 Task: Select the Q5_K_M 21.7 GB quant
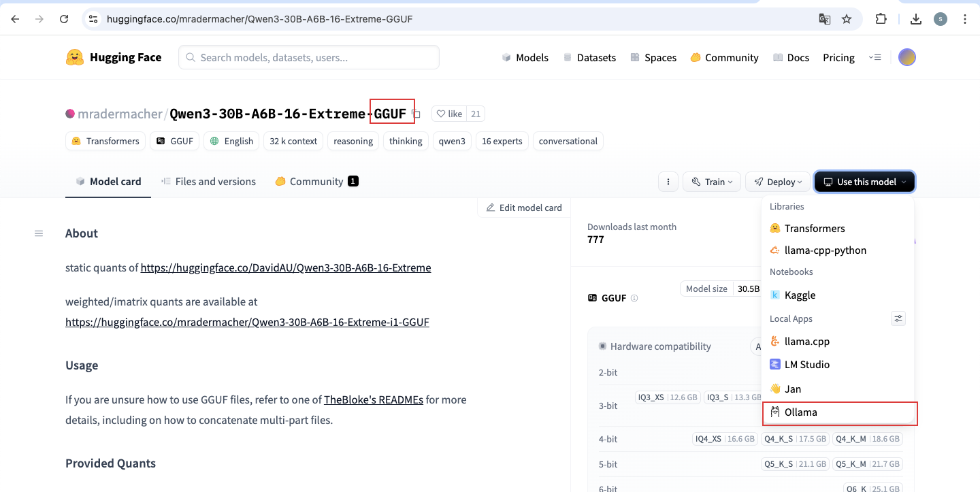868,464
